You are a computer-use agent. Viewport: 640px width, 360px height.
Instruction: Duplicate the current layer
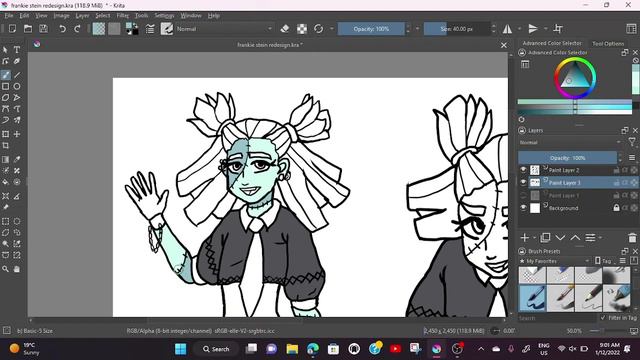pos(545,238)
